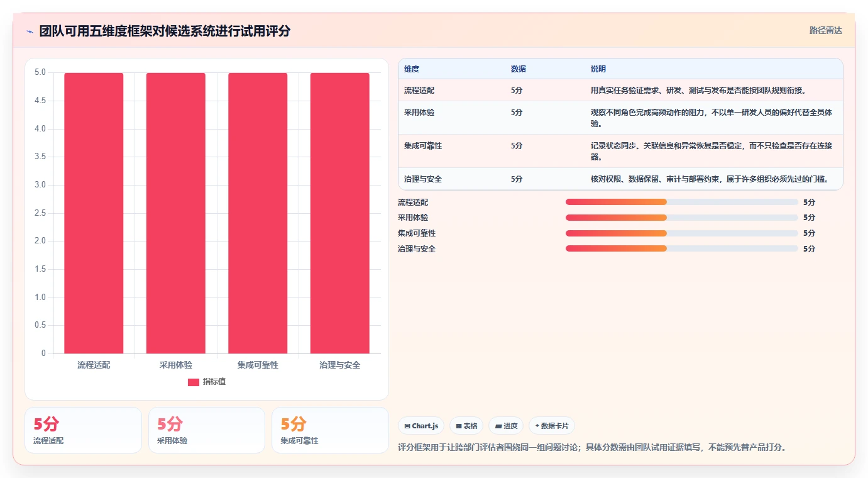The image size is (868, 478).
Task: Select the 数据卡片 chip
Action: pos(552,426)
